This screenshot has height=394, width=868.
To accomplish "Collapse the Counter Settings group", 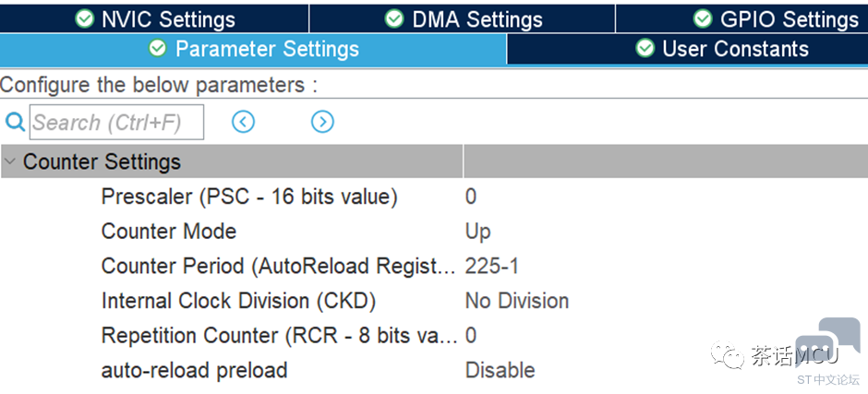I will click(x=9, y=161).
